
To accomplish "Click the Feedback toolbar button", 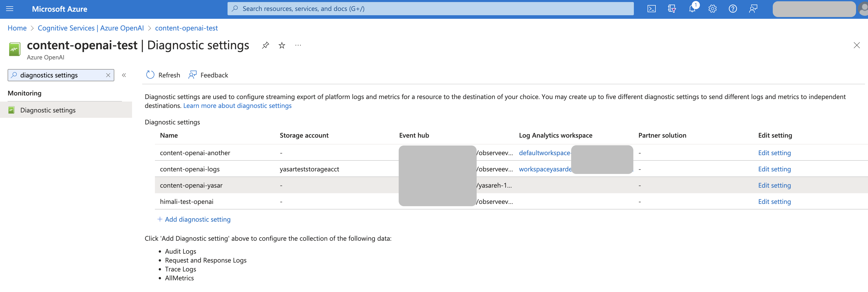I will click(x=208, y=75).
